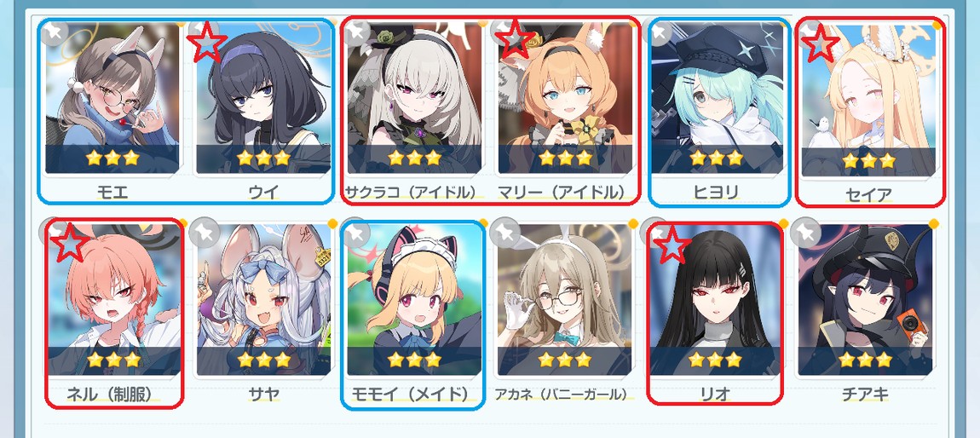
Task: Select the モエ character portrait
Action: pos(112,98)
